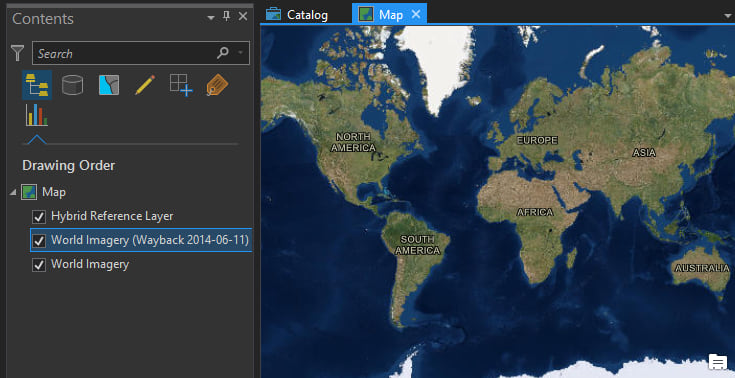Image resolution: width=735 pixels, height=378 pixels.
Task: Select the Map view tab
Action: (x=381, y=15)
